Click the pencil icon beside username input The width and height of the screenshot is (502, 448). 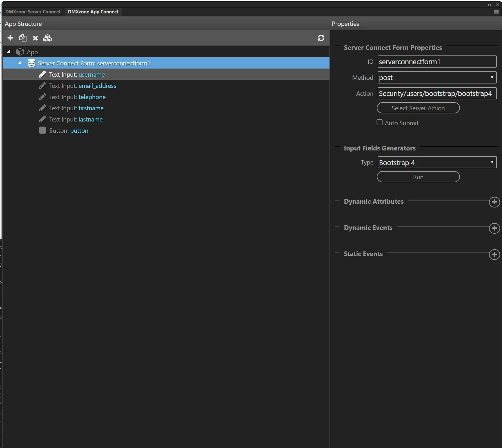click(43, 74)
